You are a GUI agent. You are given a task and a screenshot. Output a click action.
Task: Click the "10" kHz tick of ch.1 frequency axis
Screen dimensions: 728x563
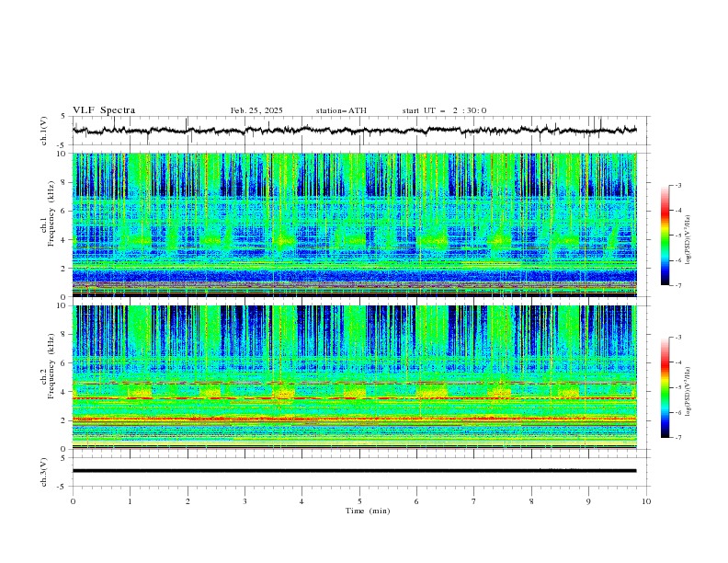[62, 154]
